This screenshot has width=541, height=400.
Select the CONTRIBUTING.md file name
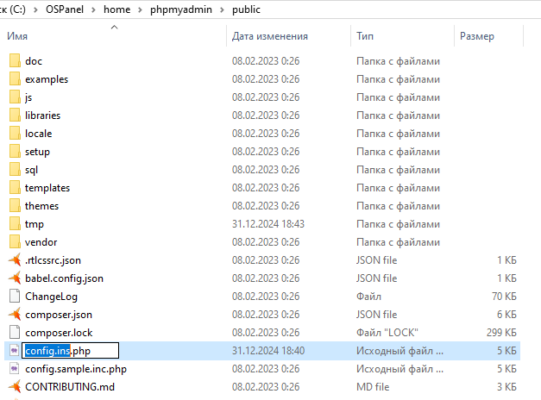pos(70,387)
